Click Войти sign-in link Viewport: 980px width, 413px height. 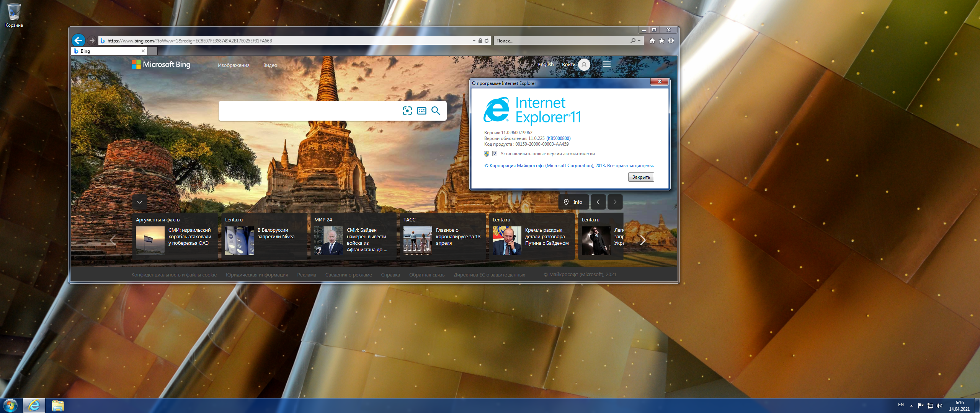point(568,64)
